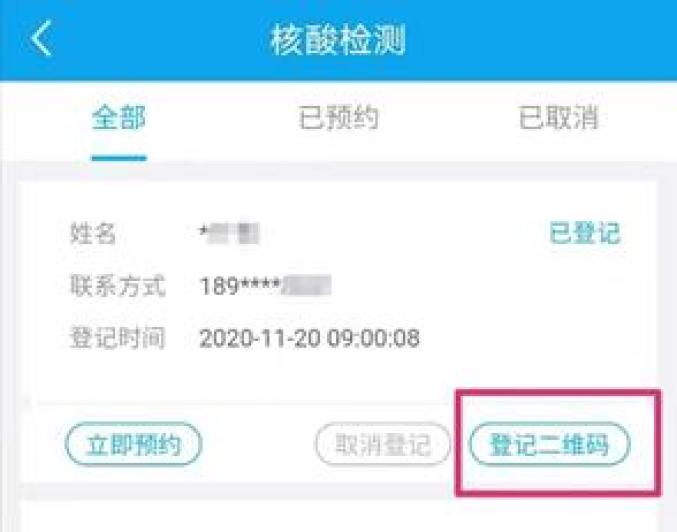Tap the 立即预约 button
The image size is (677, 532).
134,444
